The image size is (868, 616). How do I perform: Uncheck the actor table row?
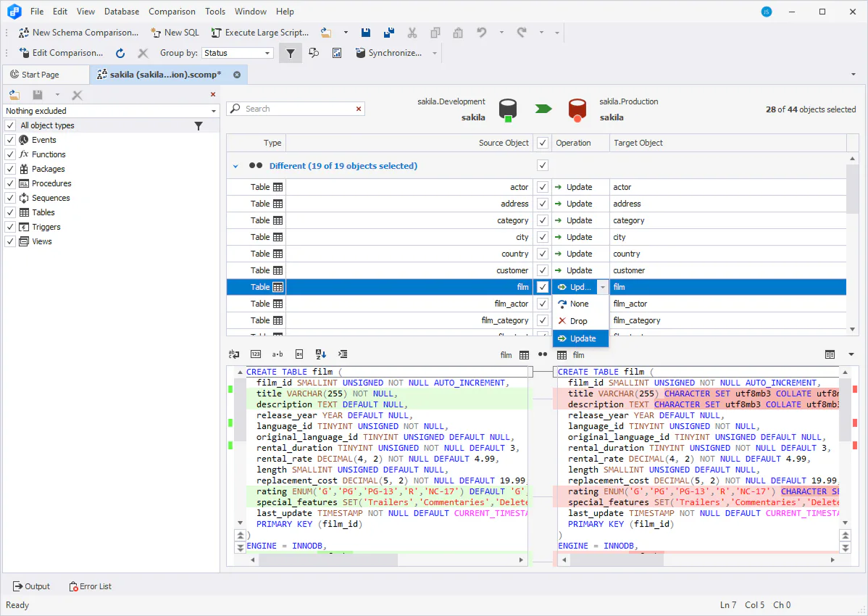[x=543, y=187]
